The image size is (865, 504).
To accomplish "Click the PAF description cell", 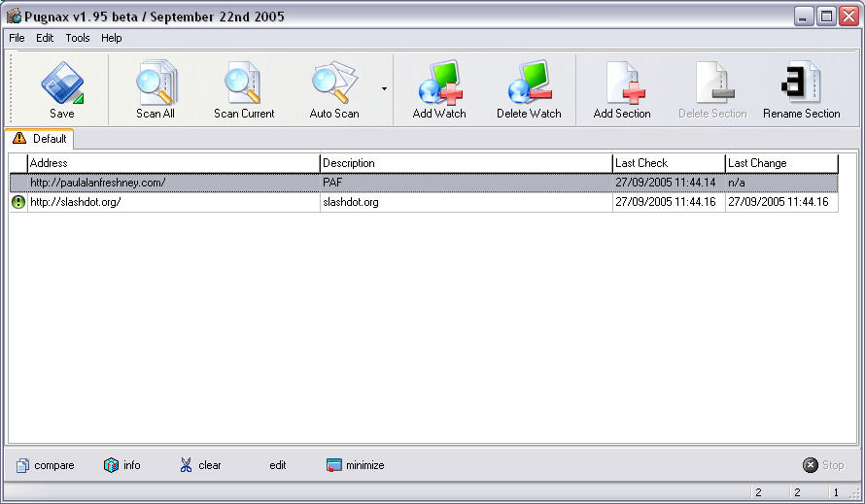I will [467, 183].
